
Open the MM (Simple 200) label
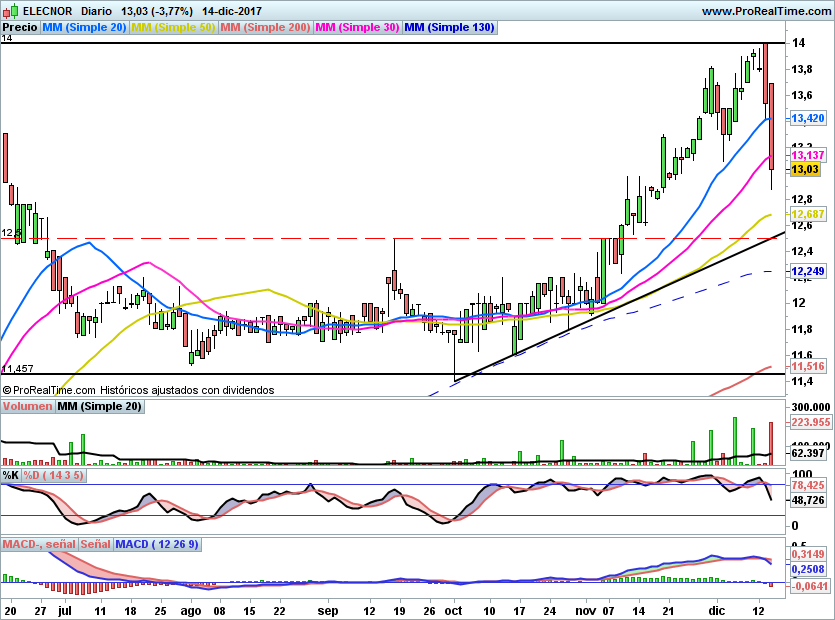265,27
